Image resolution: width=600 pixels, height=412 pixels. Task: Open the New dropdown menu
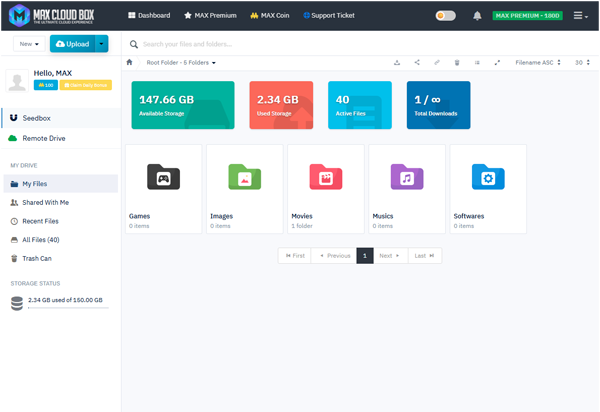coord(29,44)
